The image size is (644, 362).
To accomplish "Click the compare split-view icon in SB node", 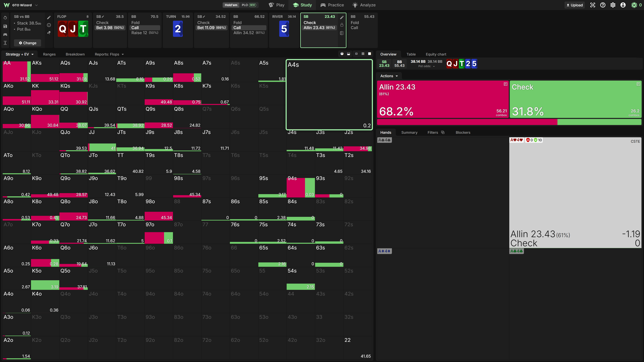I will click(x=342, y=33).
